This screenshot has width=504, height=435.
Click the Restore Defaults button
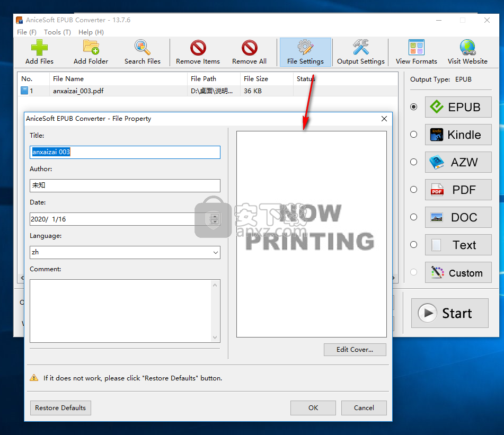[x=60, y=407]
